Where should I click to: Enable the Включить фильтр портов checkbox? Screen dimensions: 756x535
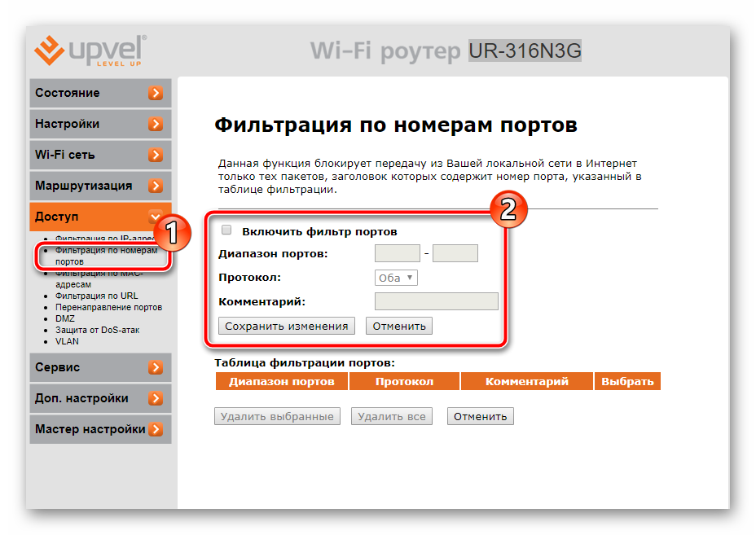[226, 230]
